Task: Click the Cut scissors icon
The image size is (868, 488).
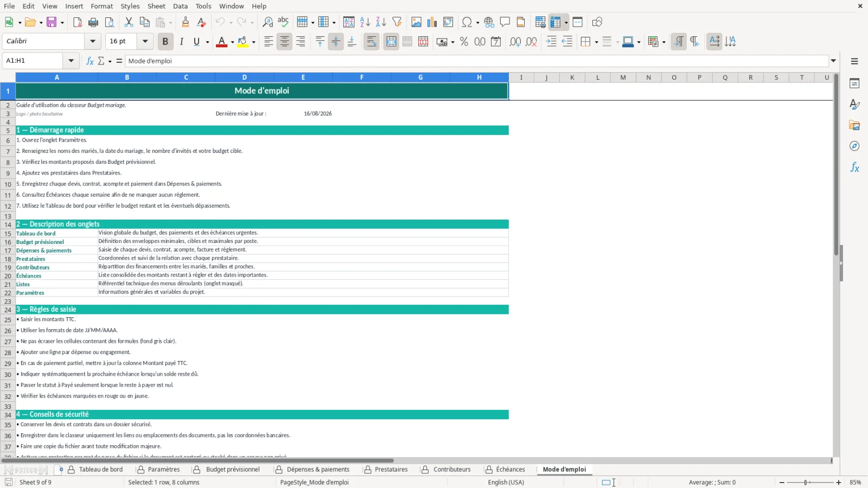Action: (129, 22)
